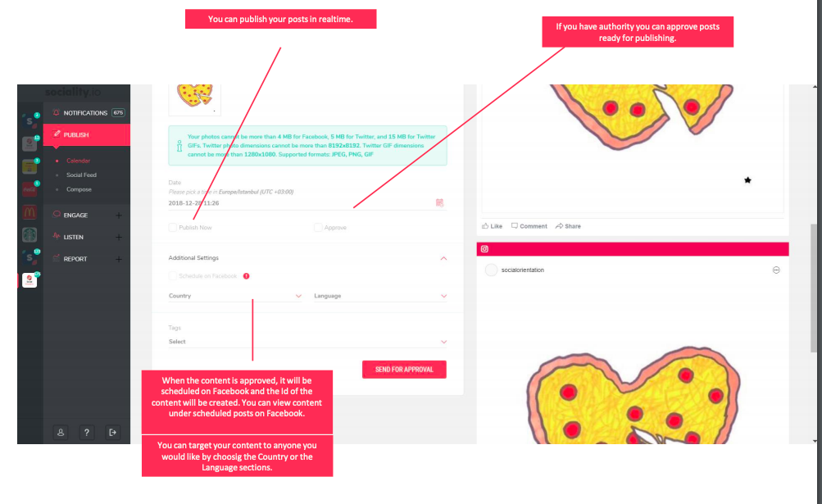
Task: Go to Compose under Publish
Action: 79,189
